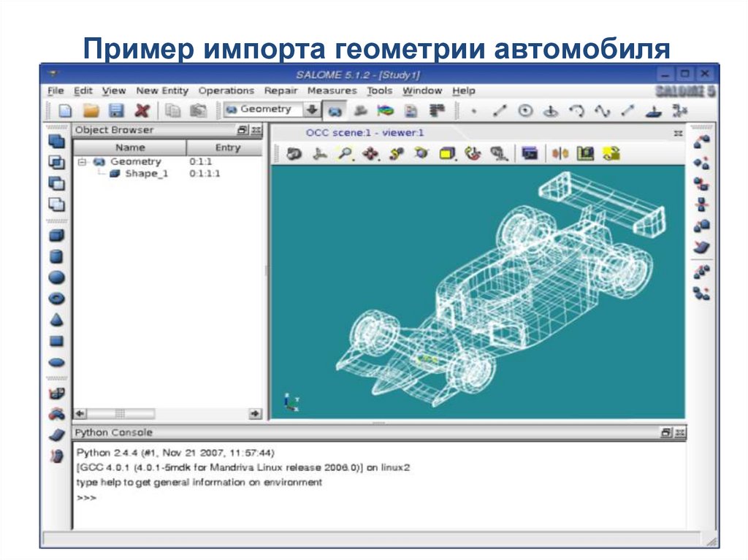Collapse the Geometry tree node
Viewport: 748px width, 560px height.
82,161
